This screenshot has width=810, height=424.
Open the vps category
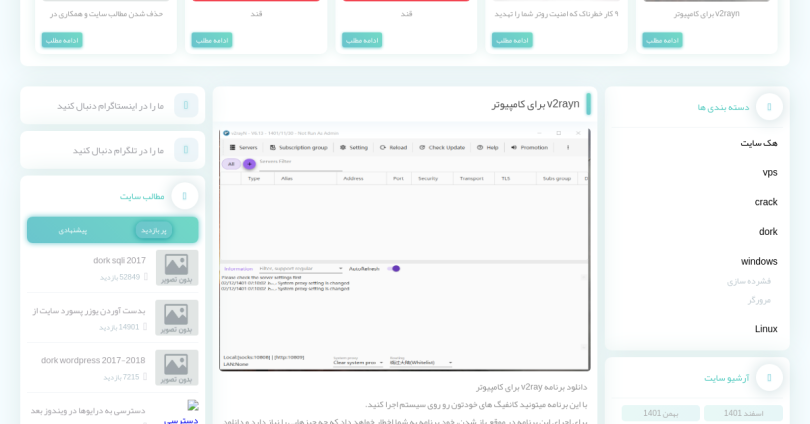[x=770, y=172]
